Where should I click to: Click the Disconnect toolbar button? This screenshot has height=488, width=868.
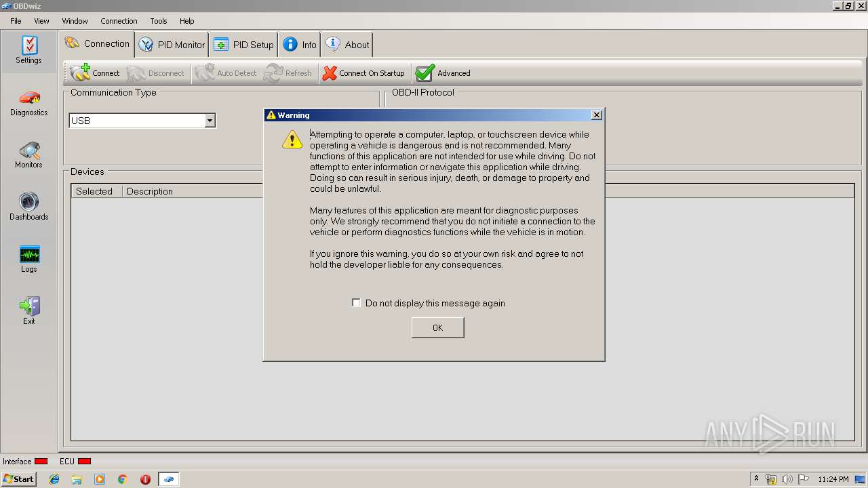click(155, 73)
